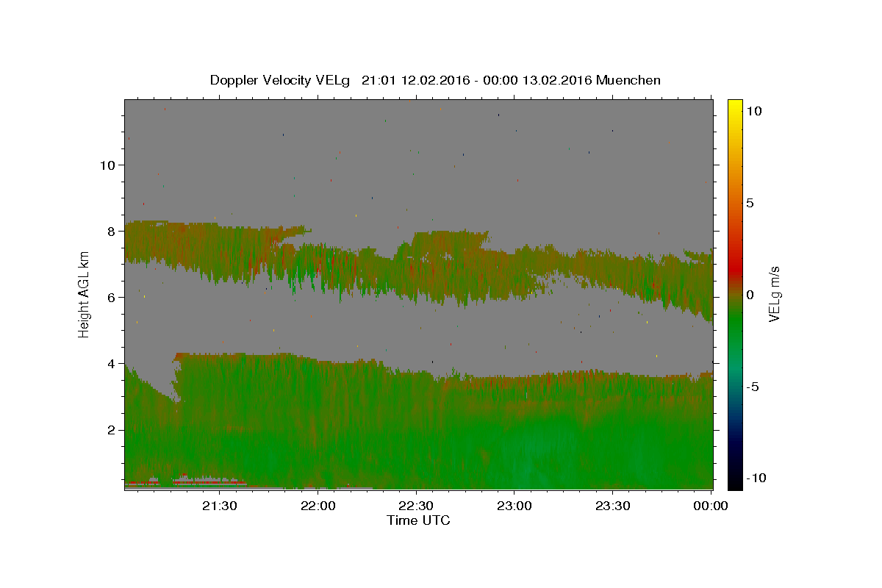Click the colorbar label -5
The width and height of the screenshot is (882, 588).
point(752,387)
